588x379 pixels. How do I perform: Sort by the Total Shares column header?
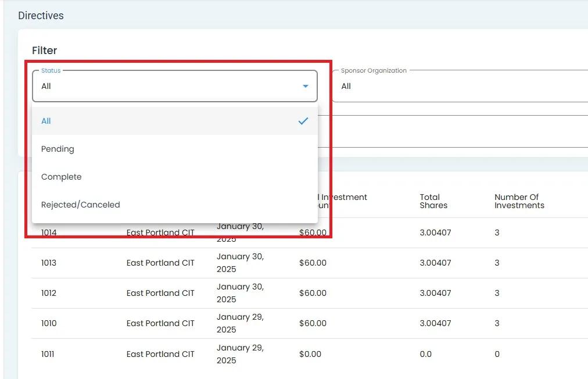[x=433, y=201]
